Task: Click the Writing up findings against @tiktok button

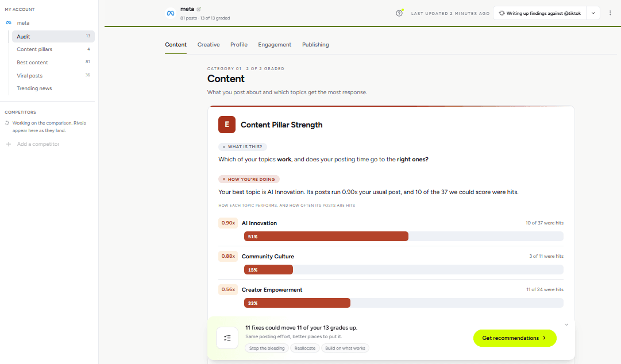Action: [x=540, y=13]
